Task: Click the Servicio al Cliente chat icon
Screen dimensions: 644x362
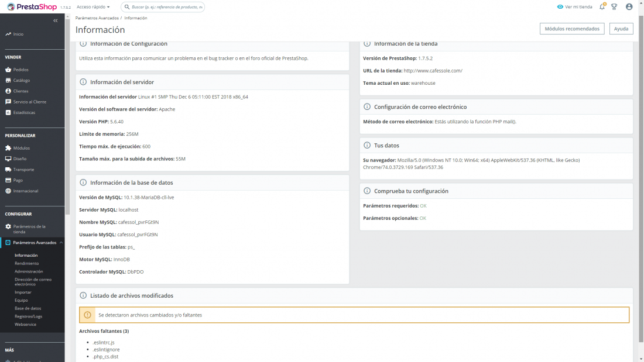Action: 8,102
